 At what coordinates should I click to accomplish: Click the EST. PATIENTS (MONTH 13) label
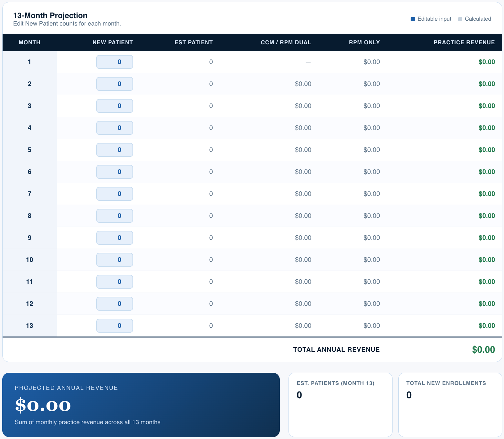click(335, 383)
